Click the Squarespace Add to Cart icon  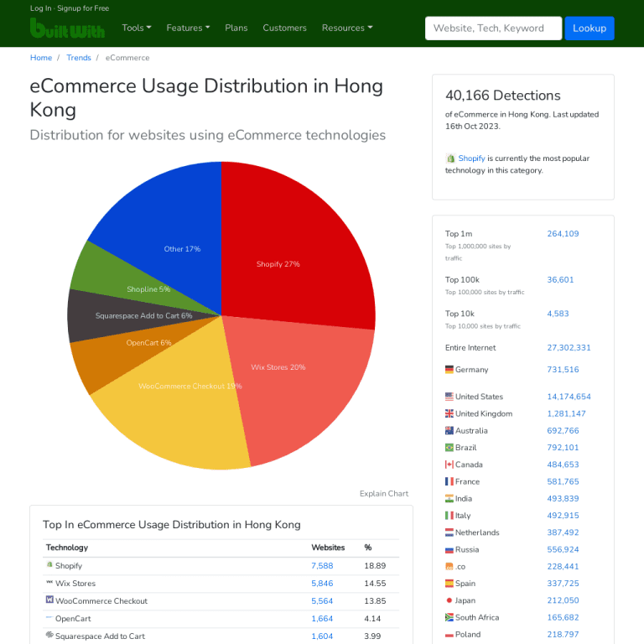(49, 635)
